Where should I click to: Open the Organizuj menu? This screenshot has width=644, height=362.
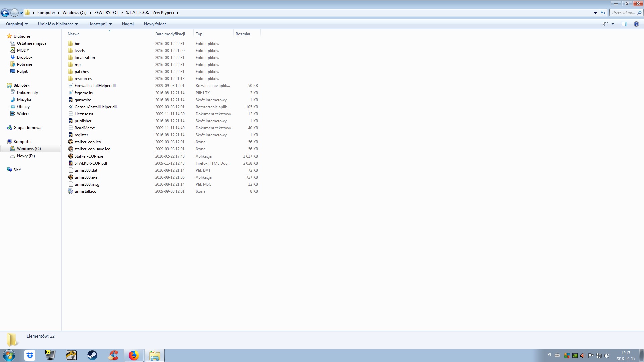(x=16, y=24)
